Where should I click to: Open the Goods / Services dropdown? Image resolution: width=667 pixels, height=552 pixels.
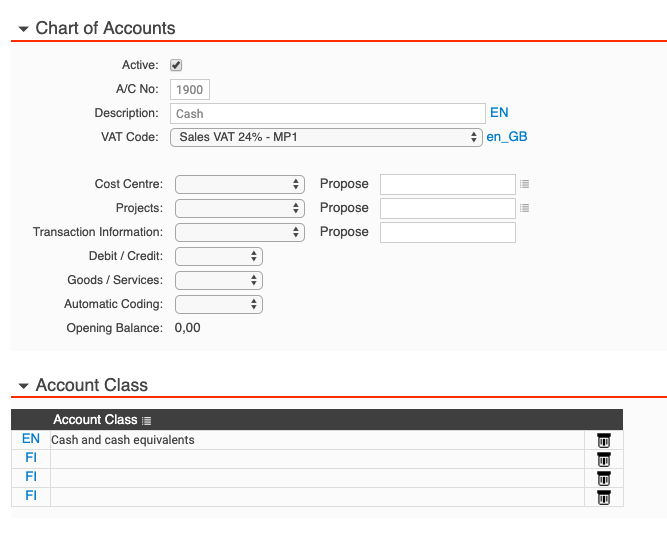[x=218, y=280]
